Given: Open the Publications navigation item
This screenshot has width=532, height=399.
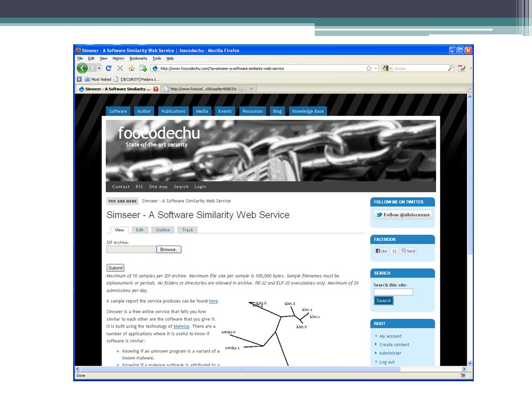Looking at the screenshot, I should click(173, 111).
